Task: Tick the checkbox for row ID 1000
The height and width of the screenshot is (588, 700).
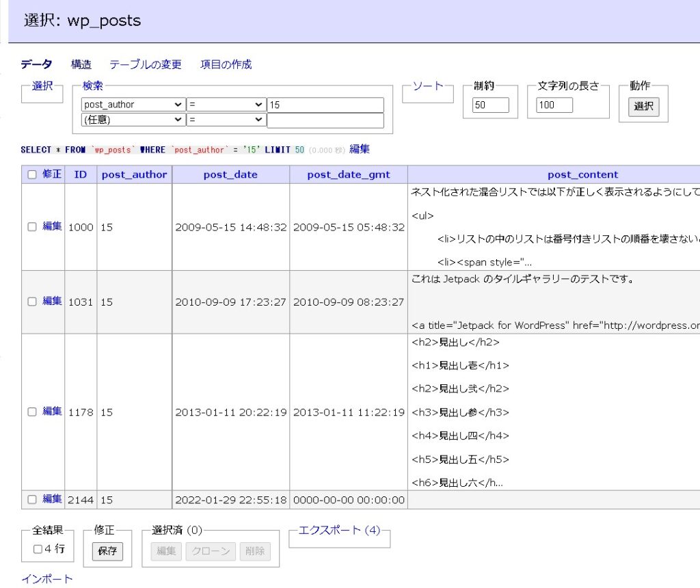Action: [32, 227]
